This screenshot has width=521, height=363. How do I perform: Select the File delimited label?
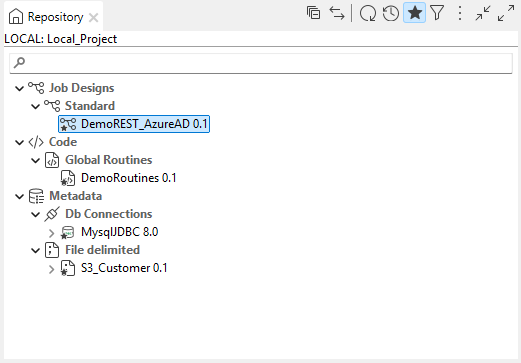click(102, 250)
